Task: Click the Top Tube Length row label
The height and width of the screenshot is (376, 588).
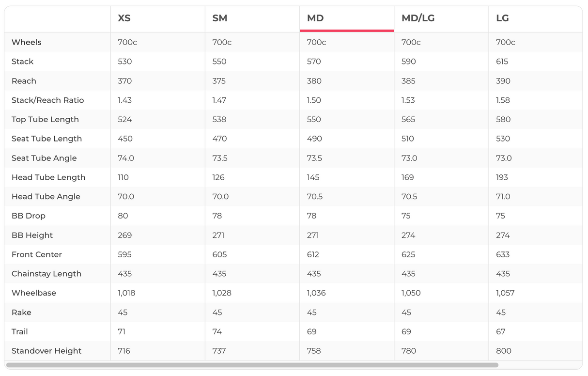Action: tap(45, 119)
